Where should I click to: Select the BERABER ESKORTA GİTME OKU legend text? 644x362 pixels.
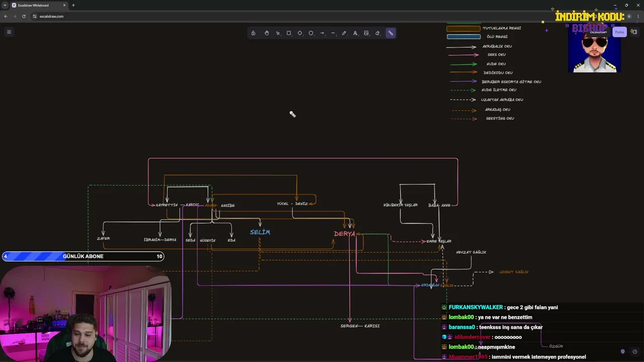512,82
